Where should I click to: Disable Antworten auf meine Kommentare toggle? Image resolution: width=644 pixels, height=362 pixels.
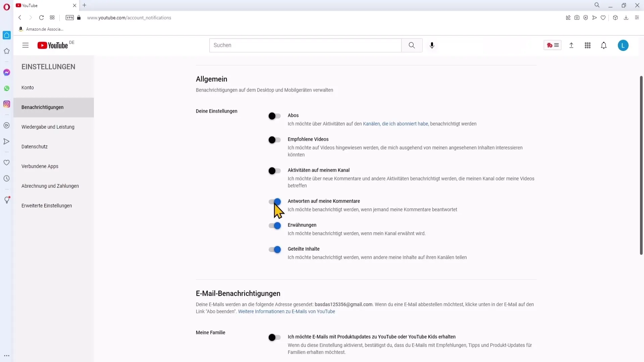(275, 202)
